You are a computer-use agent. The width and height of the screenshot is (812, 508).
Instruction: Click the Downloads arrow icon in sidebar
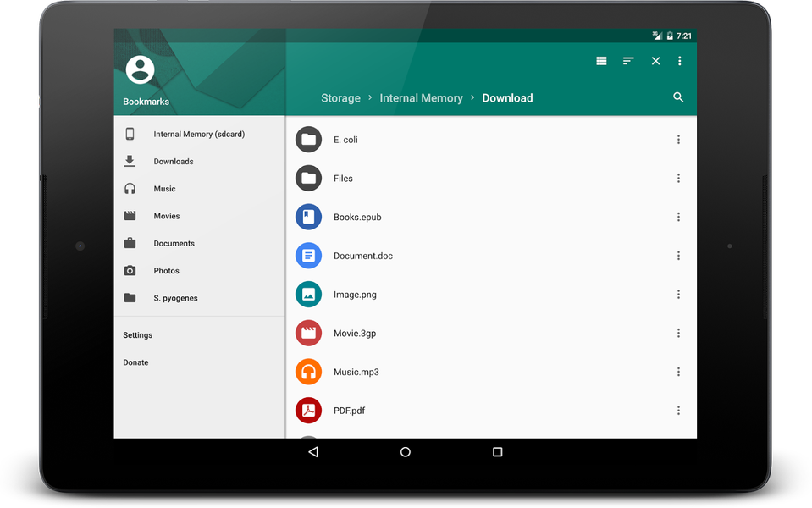(x=129, y=161)
